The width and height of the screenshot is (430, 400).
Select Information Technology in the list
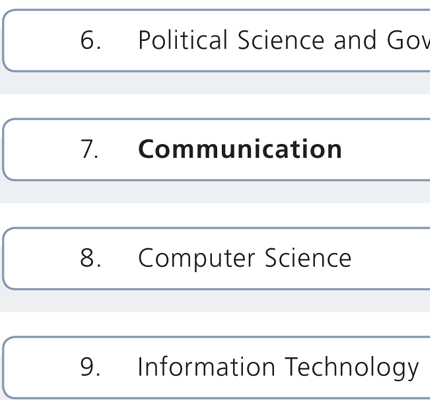point(216,367)
